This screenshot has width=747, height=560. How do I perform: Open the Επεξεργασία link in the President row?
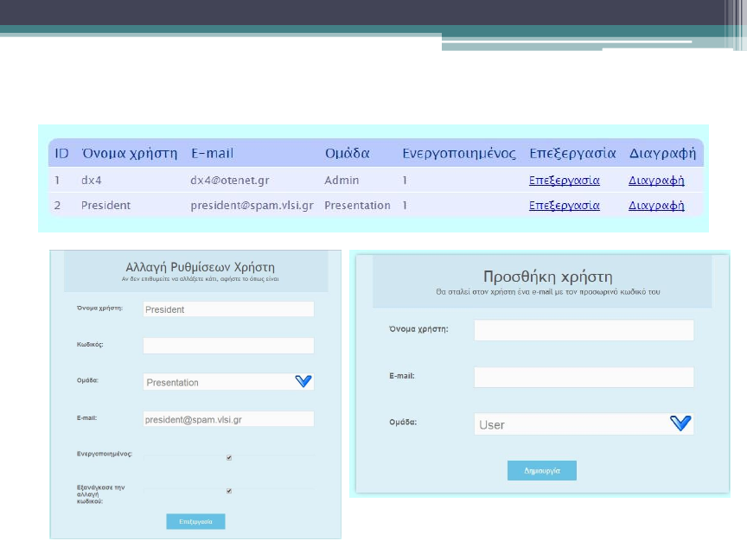[564, 206]
